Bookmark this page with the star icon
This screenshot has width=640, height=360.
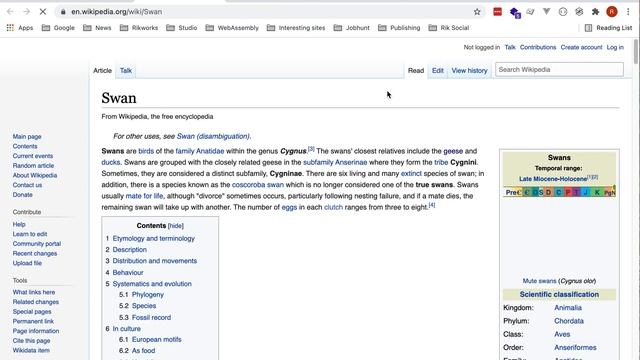[477, 12]
